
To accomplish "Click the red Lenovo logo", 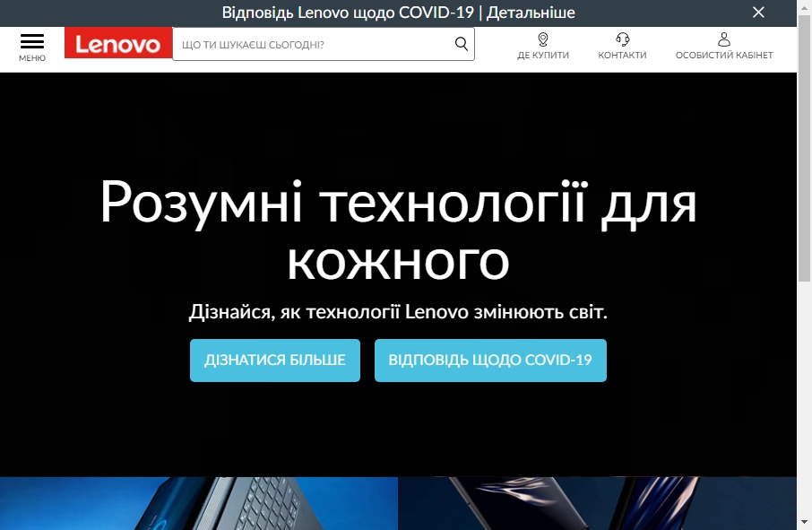I will (x=117, y=43).
